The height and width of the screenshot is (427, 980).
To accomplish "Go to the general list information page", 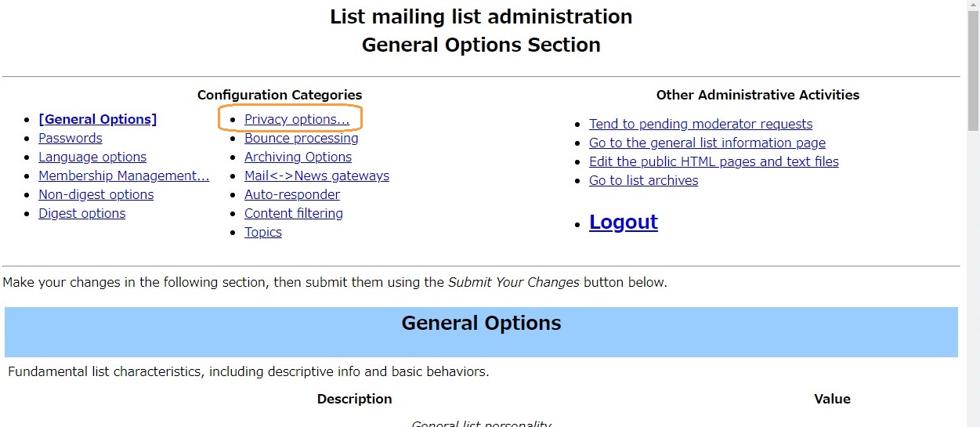I will coord(707,143).
